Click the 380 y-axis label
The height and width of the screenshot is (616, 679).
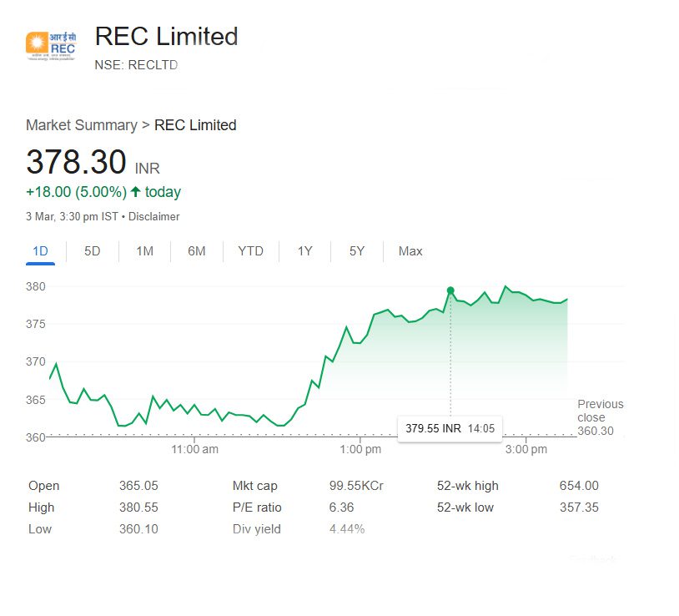[x=36, y=287]
